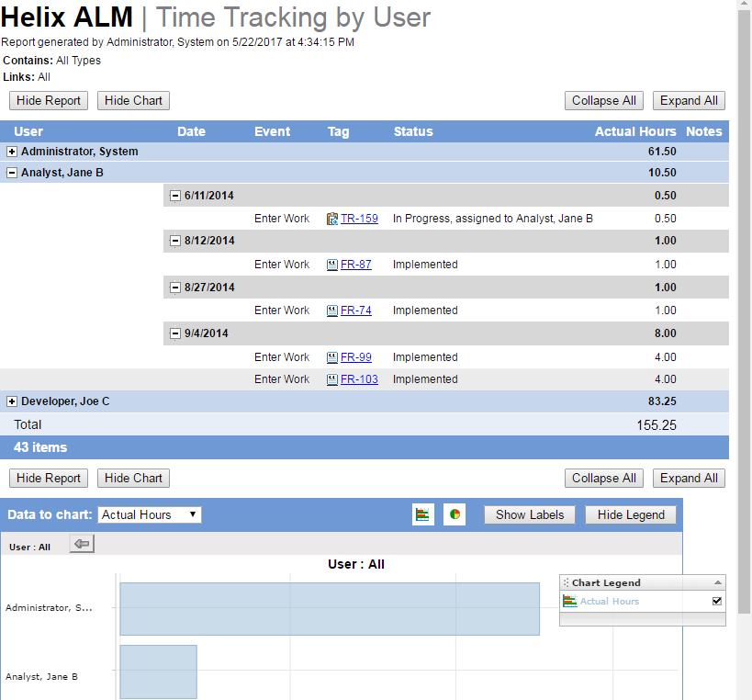This screenshot has width=752, height=700.
Task: Collapse the Chart Legend panel arrow
Action: pos(718,582)
